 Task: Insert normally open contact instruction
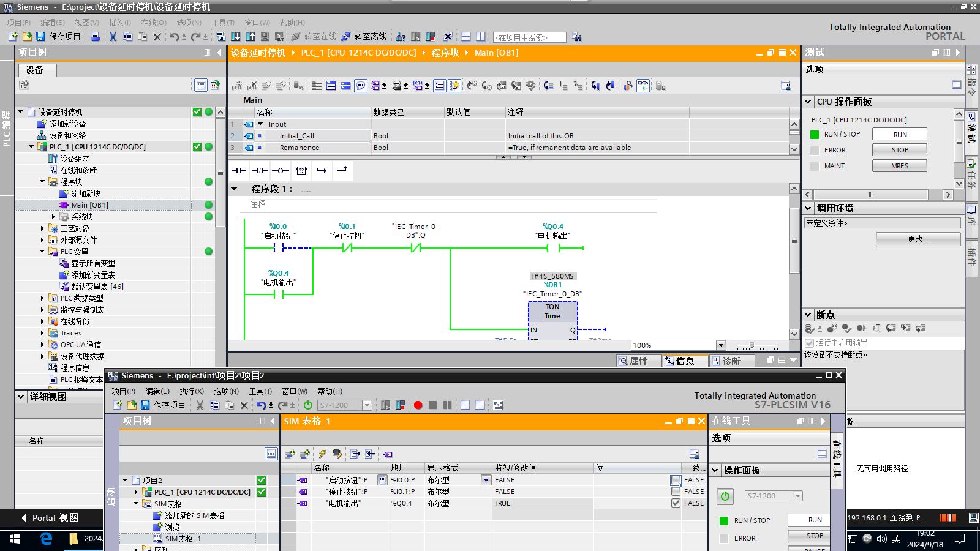[x=239, y=171]
